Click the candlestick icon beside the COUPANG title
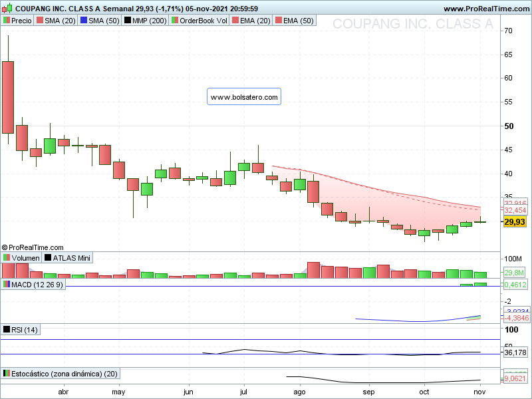 point(7,8)
